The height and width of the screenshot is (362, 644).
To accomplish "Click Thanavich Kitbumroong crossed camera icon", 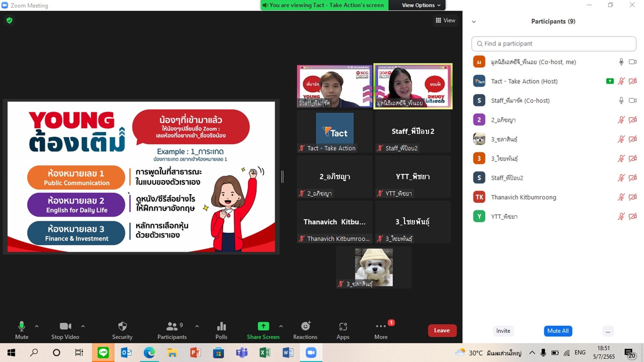I will [x=633, y=197].
